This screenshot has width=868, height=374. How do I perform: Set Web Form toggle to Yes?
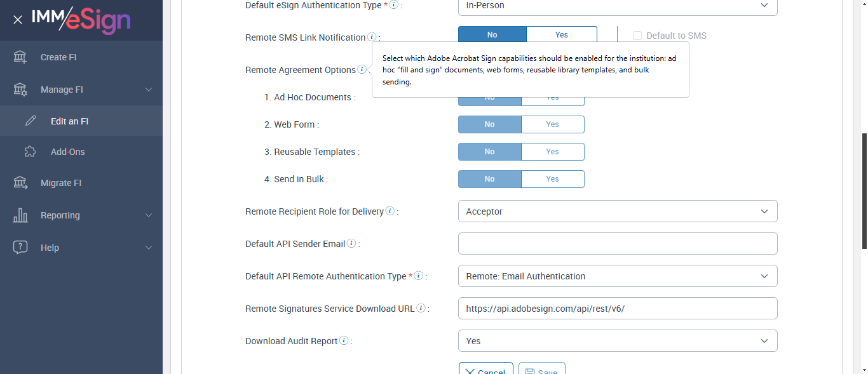552,124
